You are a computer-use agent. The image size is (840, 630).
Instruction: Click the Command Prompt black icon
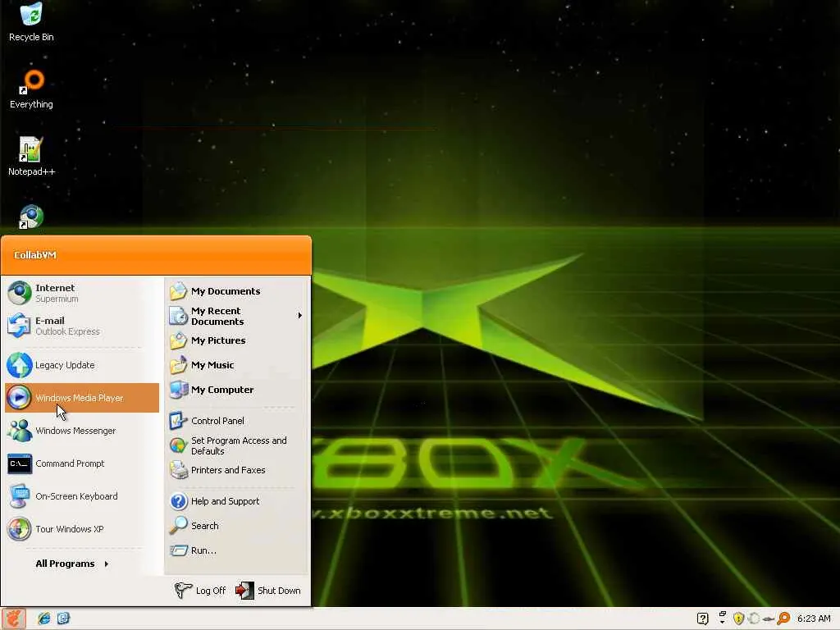(20, 463)
